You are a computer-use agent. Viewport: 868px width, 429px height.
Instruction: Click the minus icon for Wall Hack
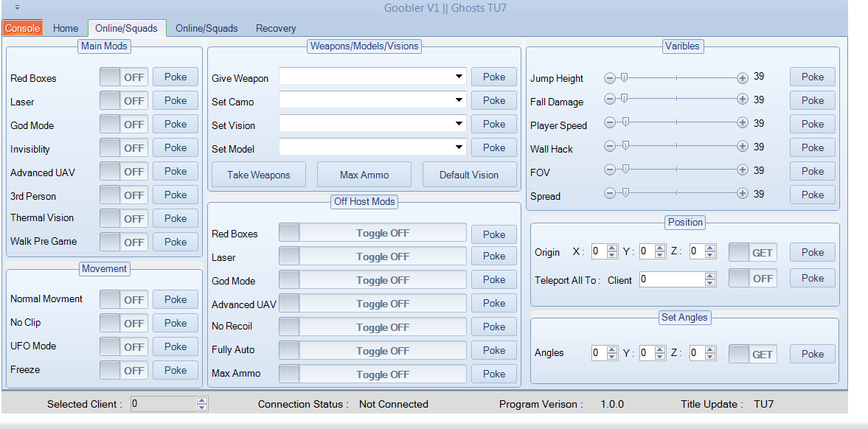[x=609, y=146]
